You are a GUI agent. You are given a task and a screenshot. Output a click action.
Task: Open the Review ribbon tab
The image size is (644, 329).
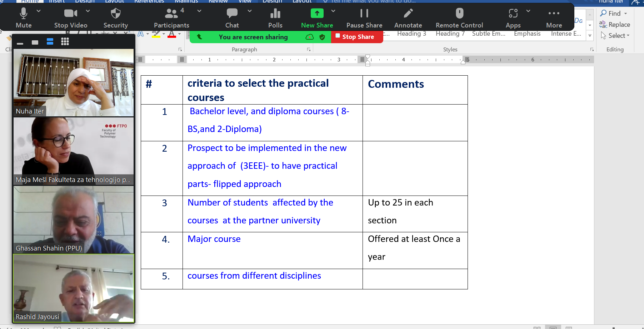[218, 1]
